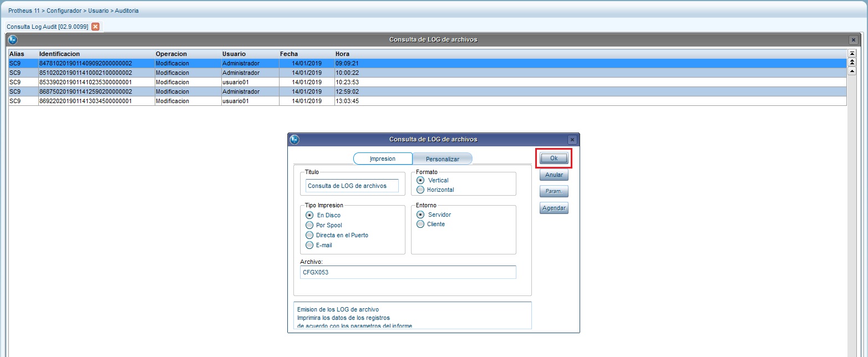Click usuario01 in the 10:23:53 row
Viewport: 868px width, 357px height.
235,82
